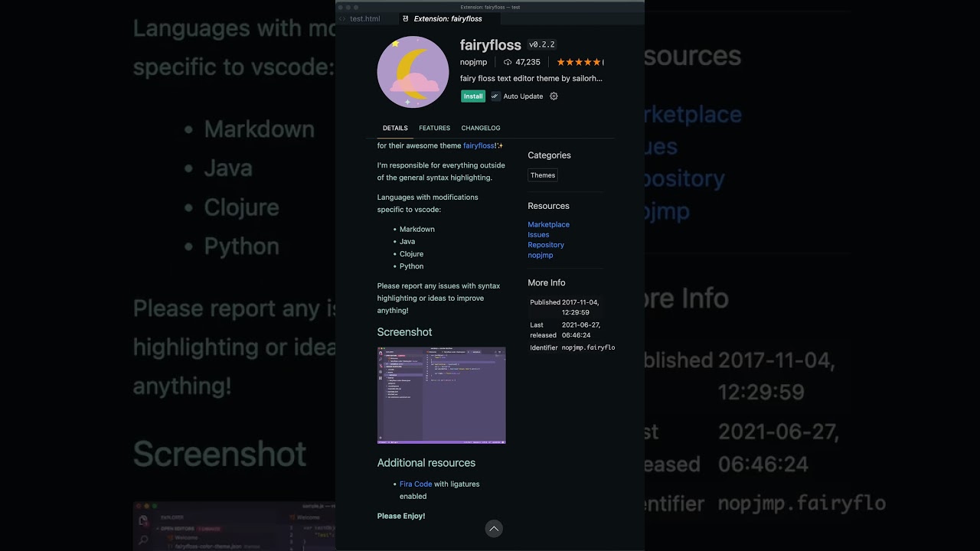Click the five-star rating
Viewport: 980px width, 551px height.
click(580, 62)
